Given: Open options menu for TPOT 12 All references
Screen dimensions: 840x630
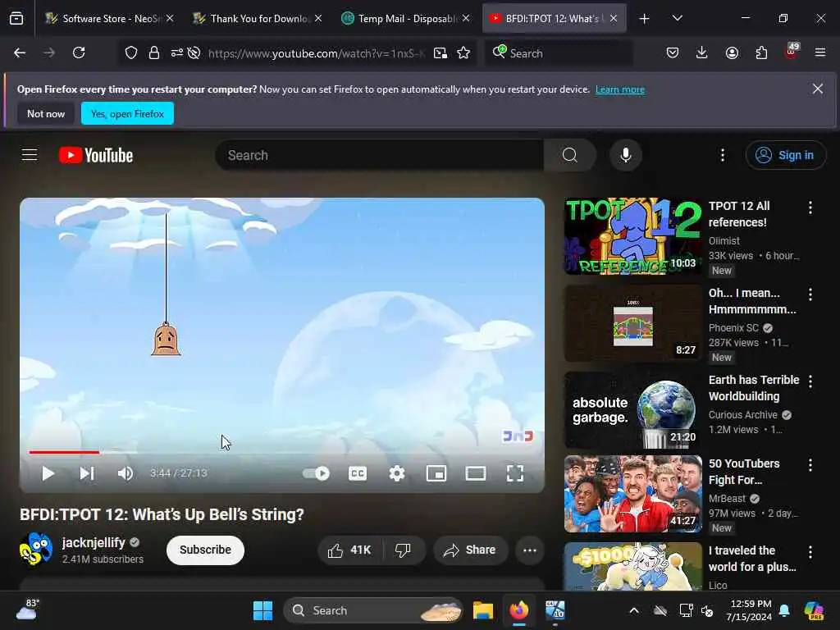Looking at the screenshot, I should tap(810, 208).
